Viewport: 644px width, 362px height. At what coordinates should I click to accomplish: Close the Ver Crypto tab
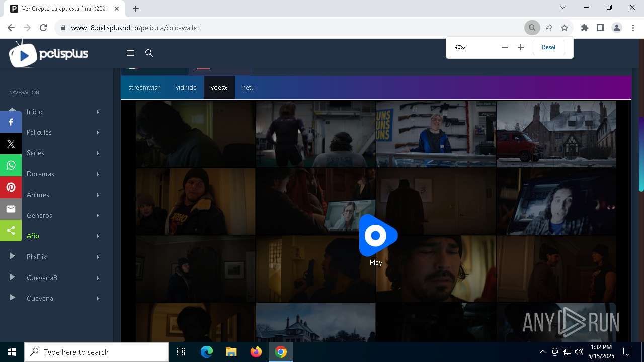[117, 9]
